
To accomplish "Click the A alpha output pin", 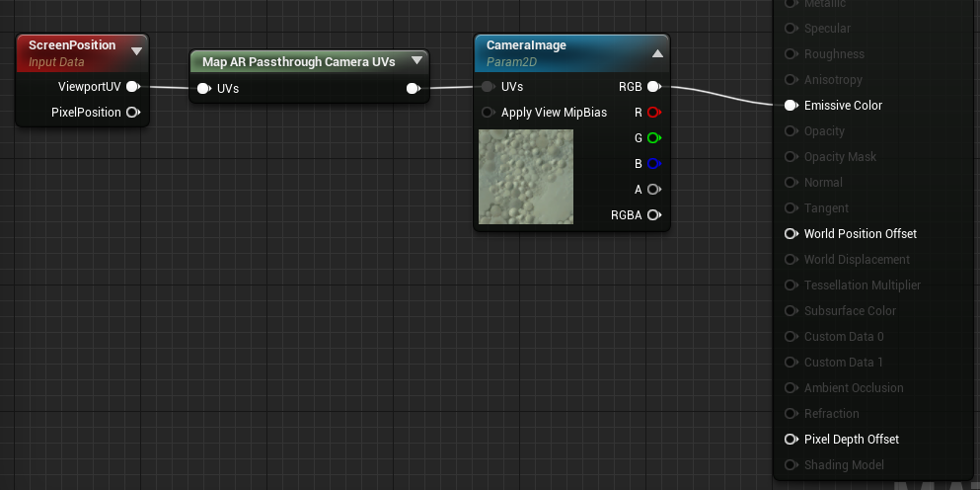I will [653, 189].
